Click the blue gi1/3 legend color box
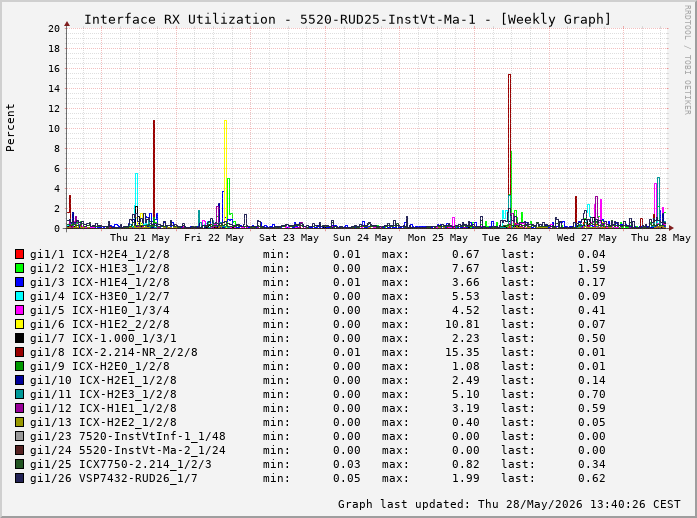The height and width of the screenshot is (518, 697). tap(20, 282)
